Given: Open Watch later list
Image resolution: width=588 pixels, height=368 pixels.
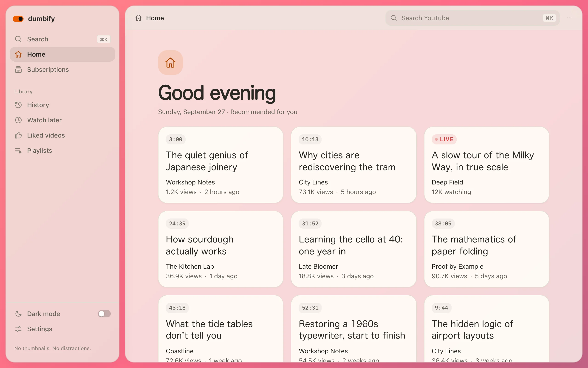Looking at the screenshot, I should [62, 120].
